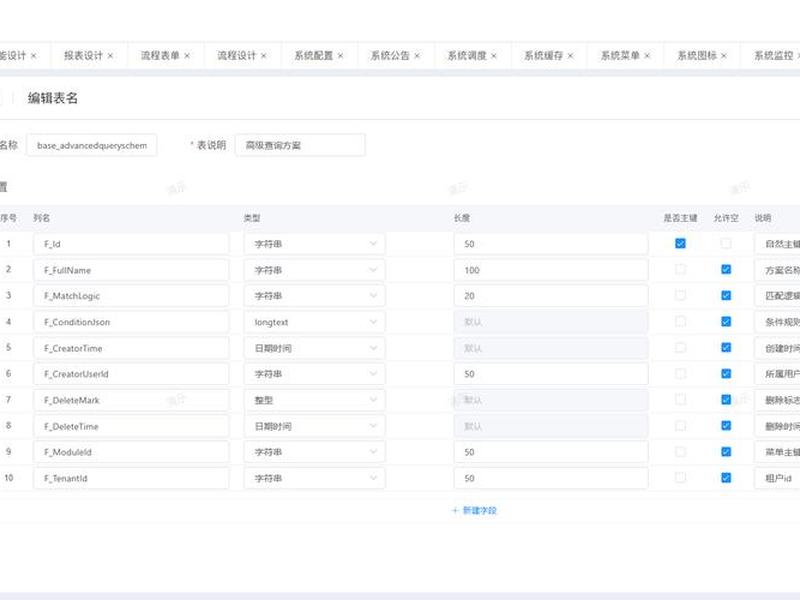The image size is (800, 600).
Task: Close the 系统菜单 tab
Action: [x=647, y=56]
